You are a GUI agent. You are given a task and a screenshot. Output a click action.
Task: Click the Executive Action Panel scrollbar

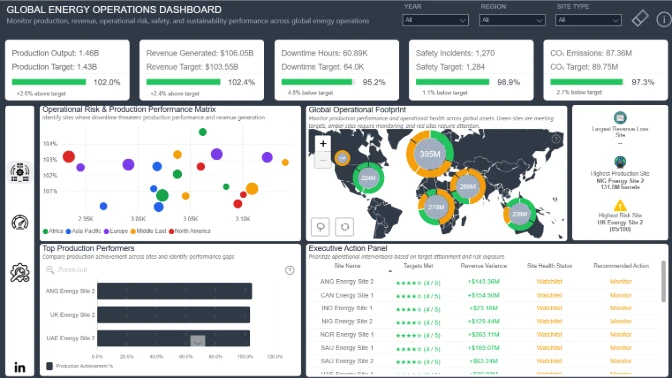coord(663,281)
